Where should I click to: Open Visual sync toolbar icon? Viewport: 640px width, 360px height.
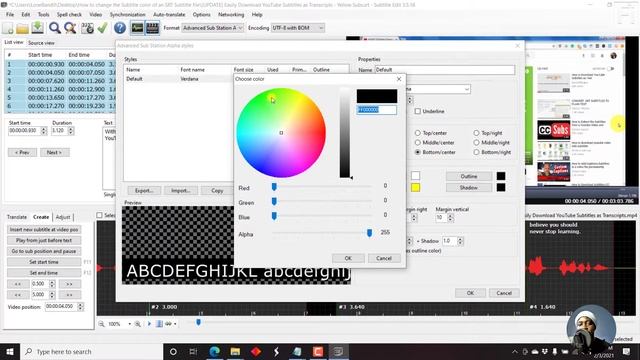87,28
